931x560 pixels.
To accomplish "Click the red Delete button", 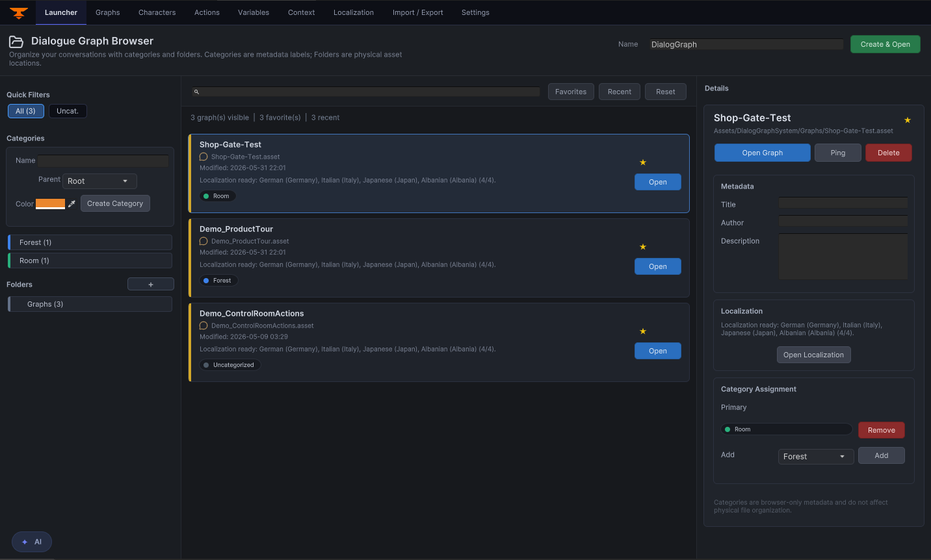I will (889, 153).
